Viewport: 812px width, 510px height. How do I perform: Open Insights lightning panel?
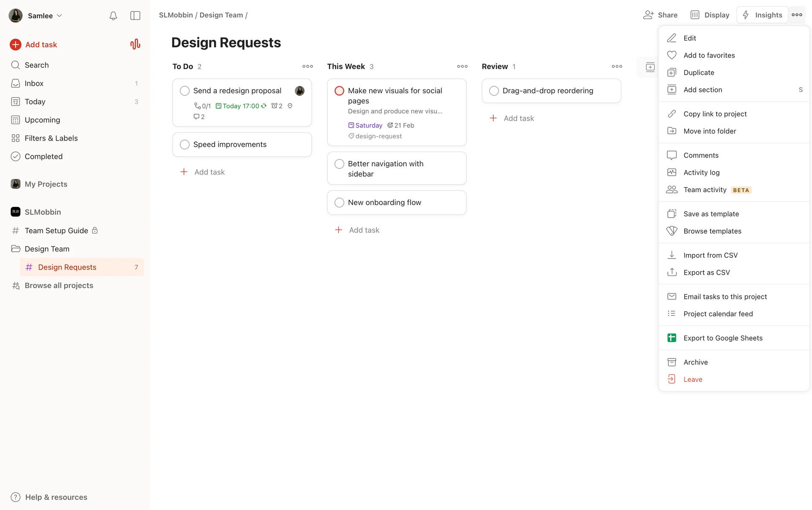click(763, 15)
